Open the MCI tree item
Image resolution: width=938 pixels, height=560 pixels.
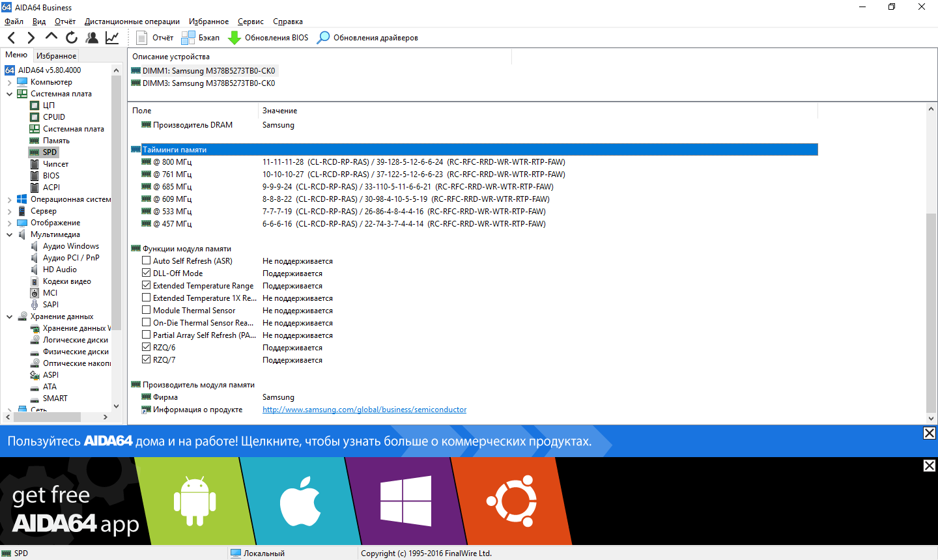[50, 293]
